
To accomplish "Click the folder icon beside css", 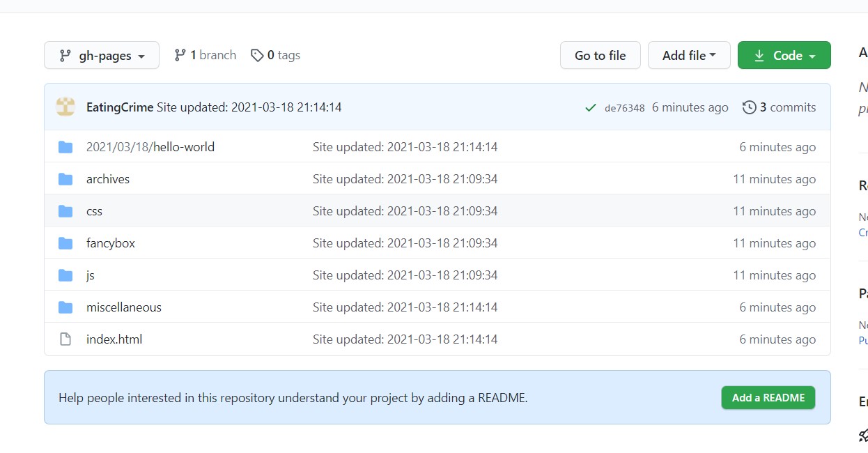I will [x=65, y=211].
